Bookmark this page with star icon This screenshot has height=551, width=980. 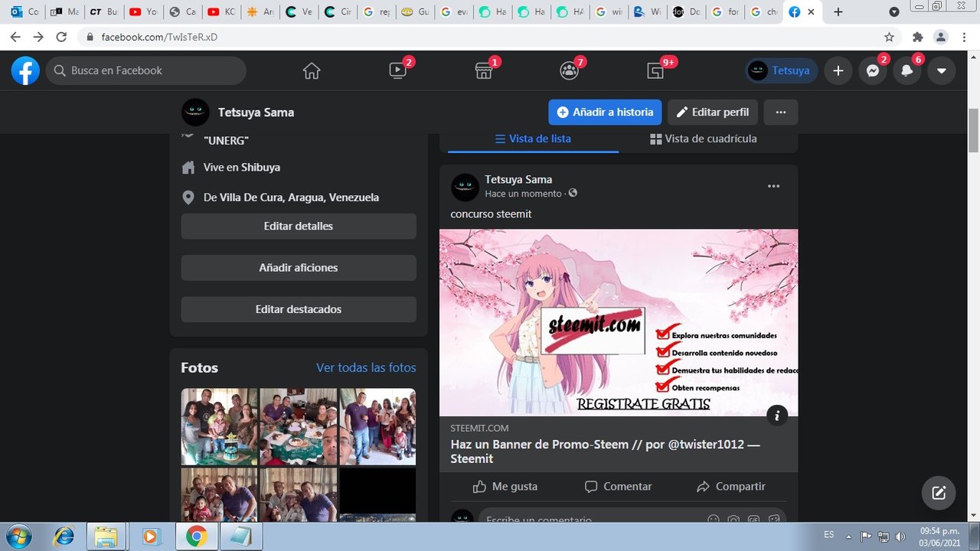pos(889,37)
